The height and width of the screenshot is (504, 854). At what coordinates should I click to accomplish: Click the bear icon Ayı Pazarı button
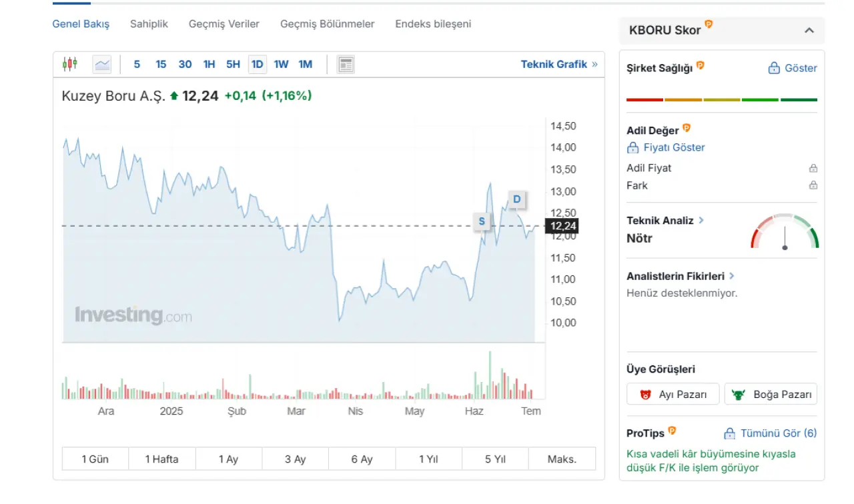point(673,394)
